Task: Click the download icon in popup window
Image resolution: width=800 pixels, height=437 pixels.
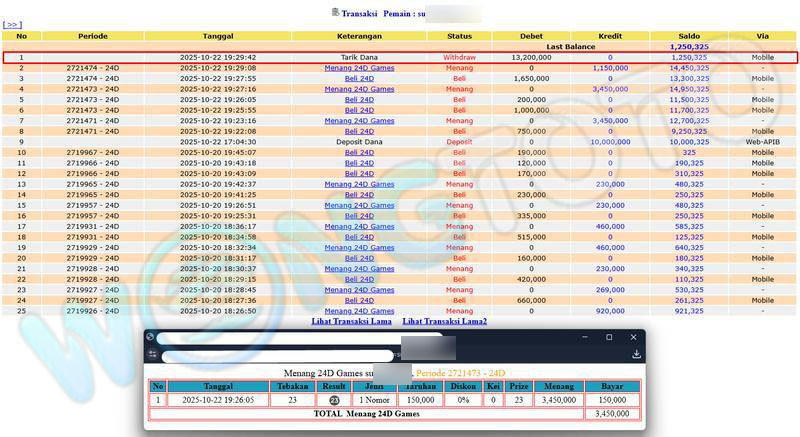Action: pyautogui.click(x=636, y=354)
